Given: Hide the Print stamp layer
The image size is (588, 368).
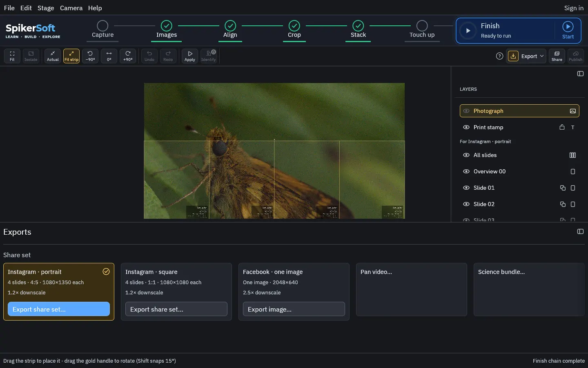Looking at the screenshot, I should pos(466,127).
